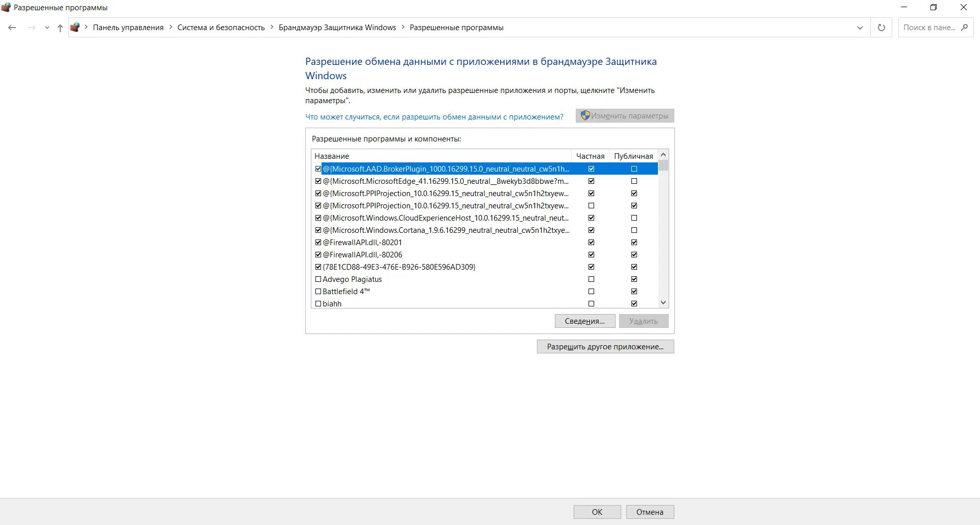Select the {78E1CD88-49E3-476E-B926-580E596AD309} entry
Viewport: 980px width, 525px height.
pyautogui.click(x=399, y=267)
